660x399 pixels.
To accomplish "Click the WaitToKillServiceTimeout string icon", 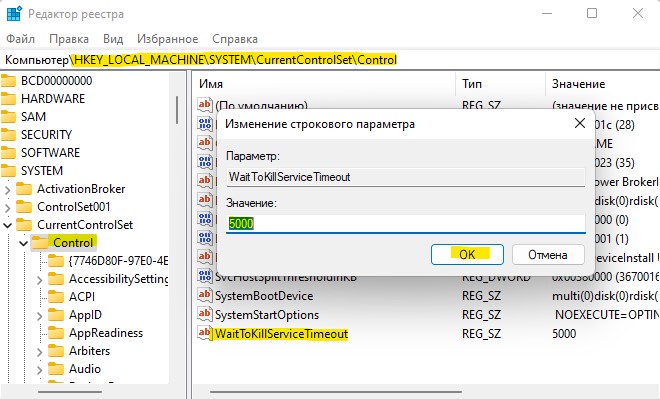I will tap(205, 333).
